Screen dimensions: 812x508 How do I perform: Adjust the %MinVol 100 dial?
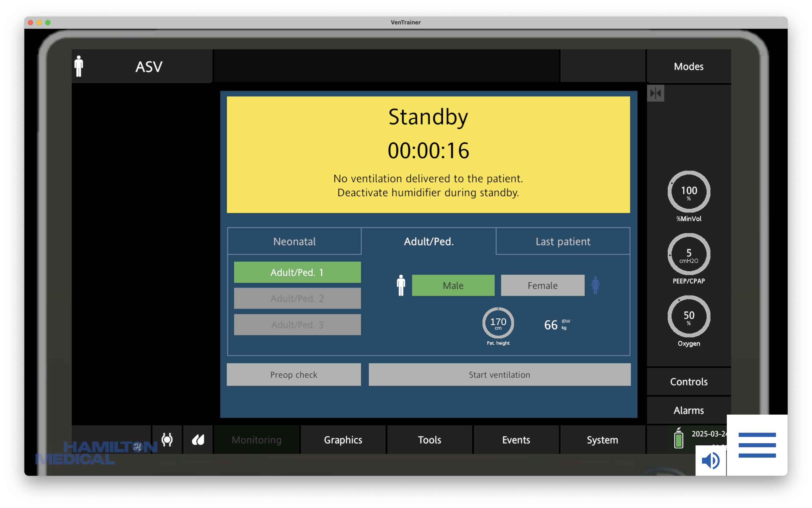click(x=689, y=192)
